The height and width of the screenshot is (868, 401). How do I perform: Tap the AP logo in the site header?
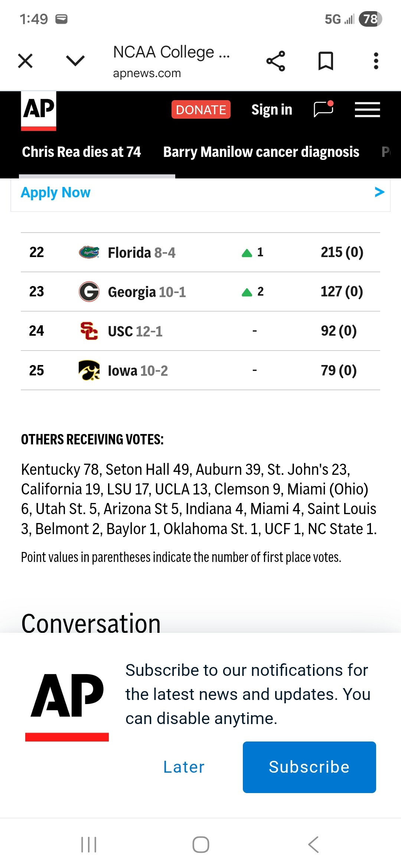click(39, 111)
